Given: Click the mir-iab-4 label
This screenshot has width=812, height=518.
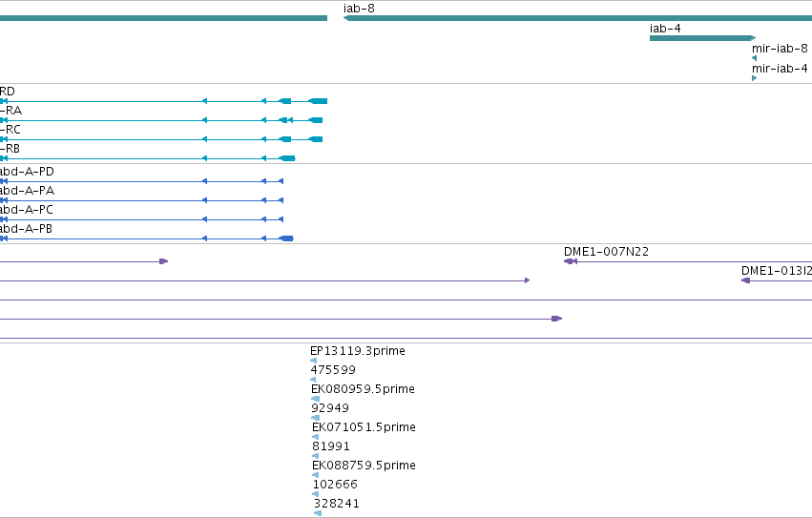Looking at the screenshot, I should (x=780, y=69).
